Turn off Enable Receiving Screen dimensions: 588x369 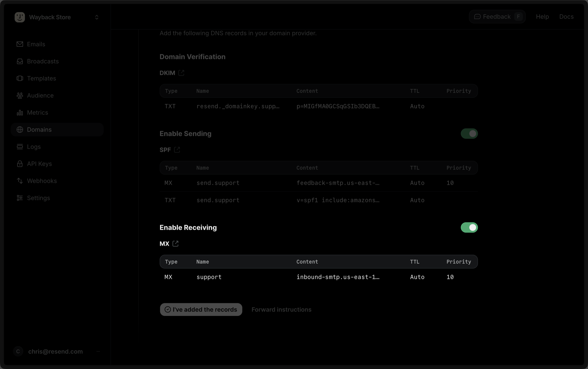[469, 228]
